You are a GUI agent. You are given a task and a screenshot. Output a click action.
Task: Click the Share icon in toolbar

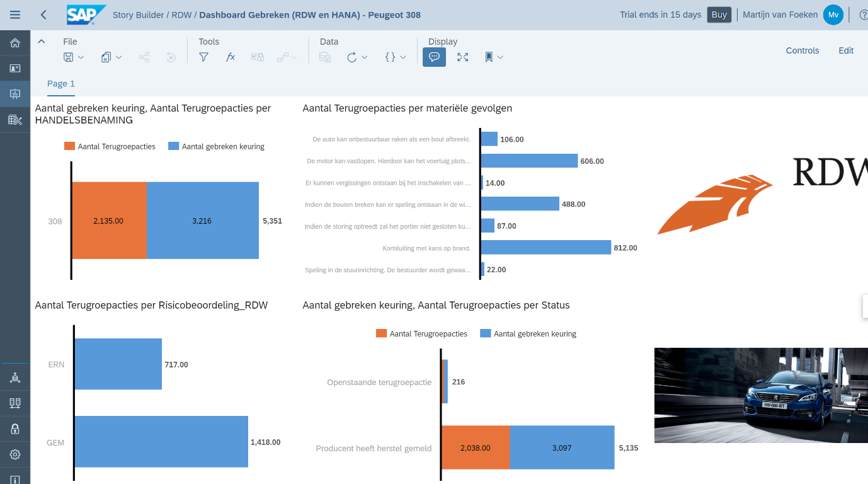[144, 57]
